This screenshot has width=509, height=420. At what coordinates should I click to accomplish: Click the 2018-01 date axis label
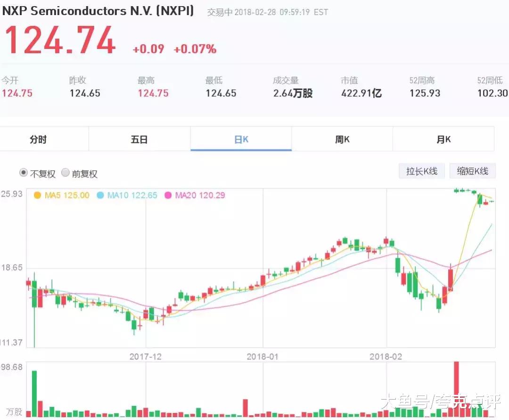click(263, 357)
